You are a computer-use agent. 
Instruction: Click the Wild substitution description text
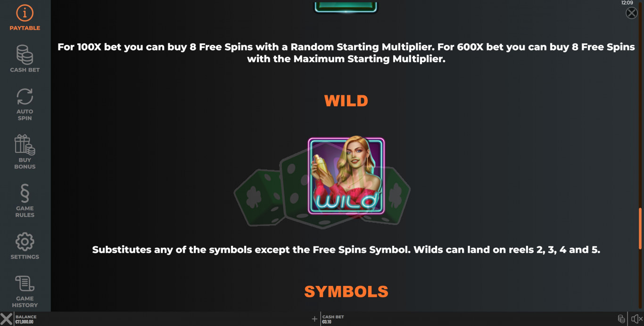pyautogui.click(x=346, y=250)
